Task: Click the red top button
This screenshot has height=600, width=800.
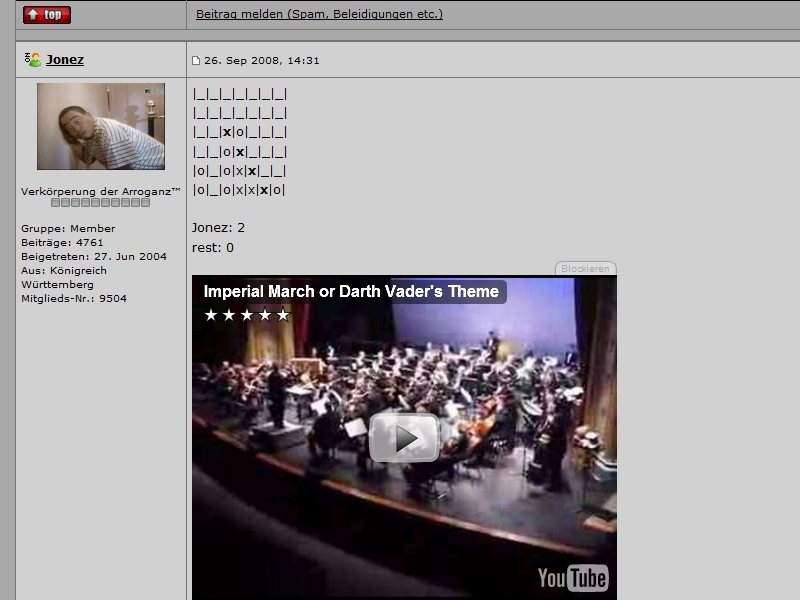Action: [46, 14]
